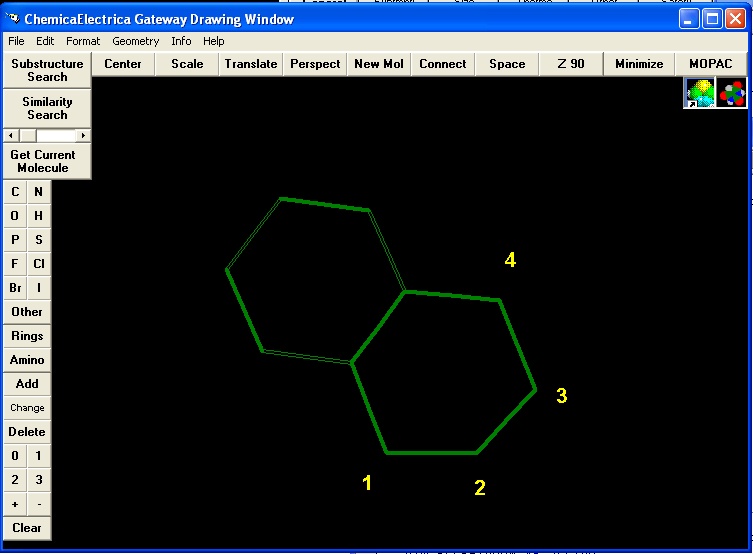
Task: Click the Space toolbar button
Action: 507,64
